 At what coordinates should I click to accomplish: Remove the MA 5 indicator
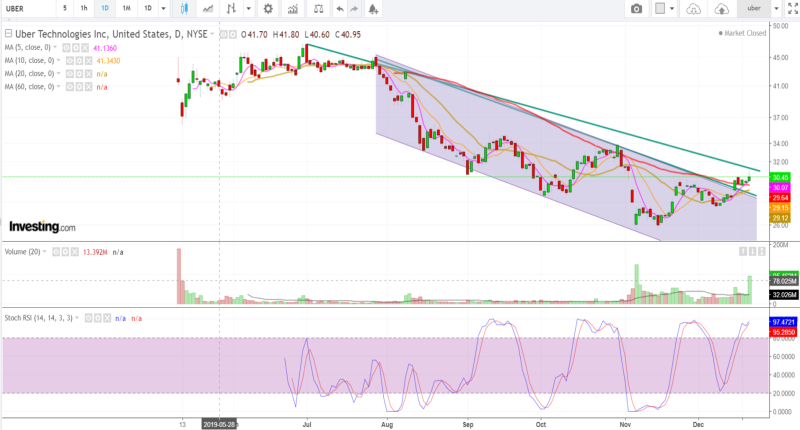[x=85, y=48]
